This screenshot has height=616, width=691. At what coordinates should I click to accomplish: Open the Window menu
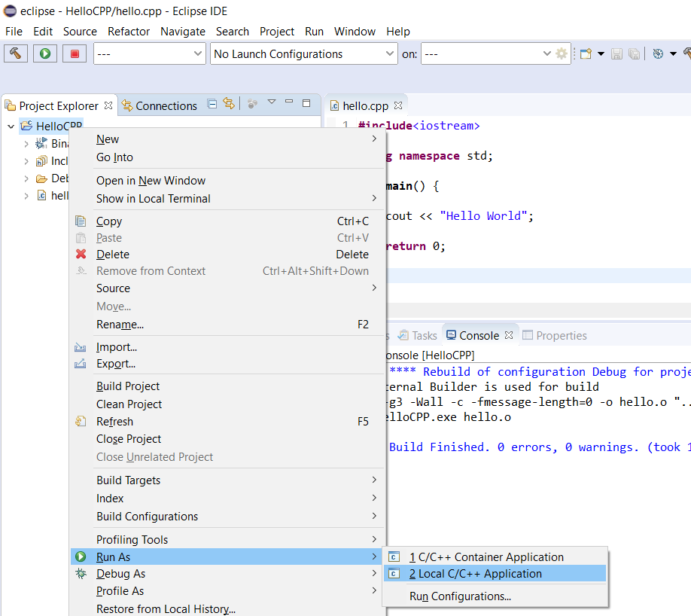355,32
